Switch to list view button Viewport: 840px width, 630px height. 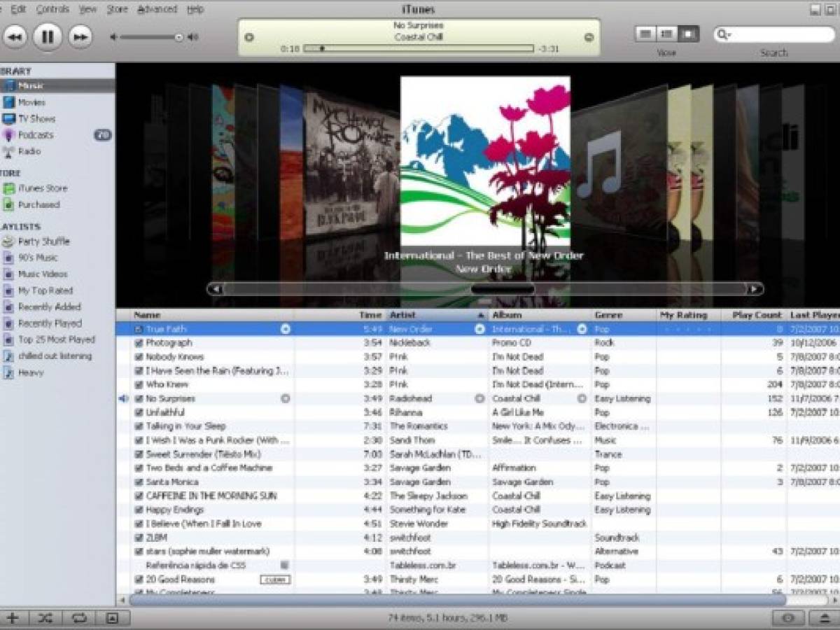click(x=645, y=34)
